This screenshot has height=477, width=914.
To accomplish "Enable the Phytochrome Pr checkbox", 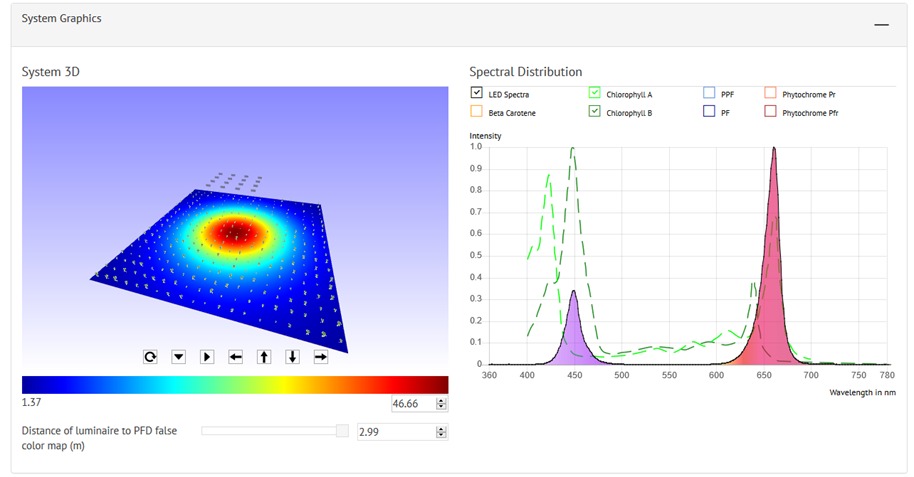I will click(x=770, y=93).
